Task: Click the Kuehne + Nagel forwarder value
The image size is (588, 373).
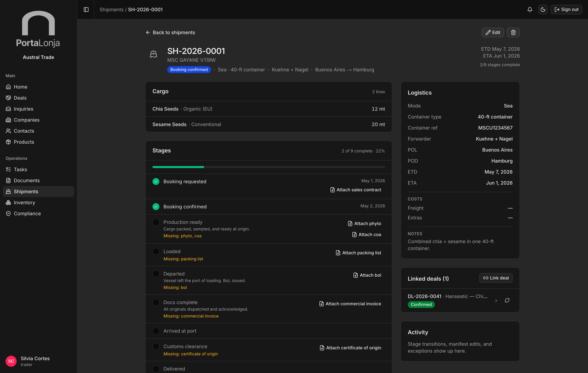Action: click(494, 139)
